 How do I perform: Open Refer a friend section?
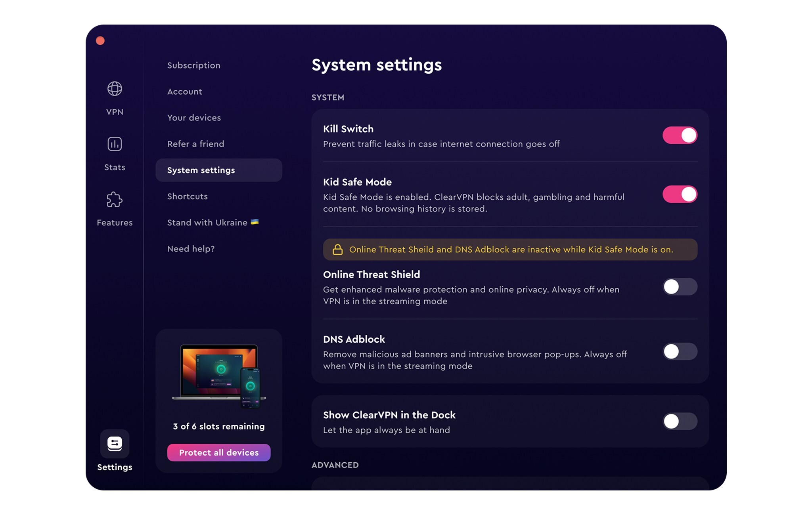195,144
